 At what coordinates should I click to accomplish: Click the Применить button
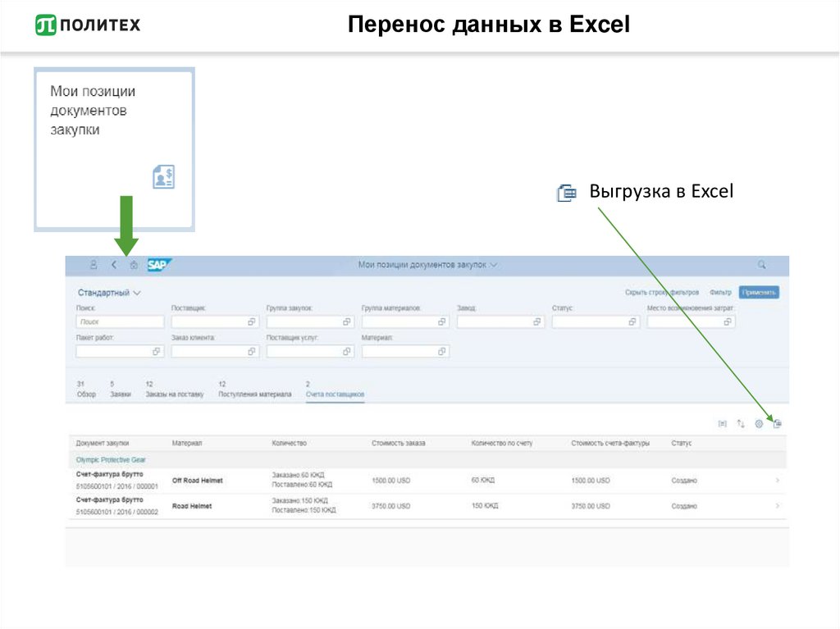pos(759,293)
